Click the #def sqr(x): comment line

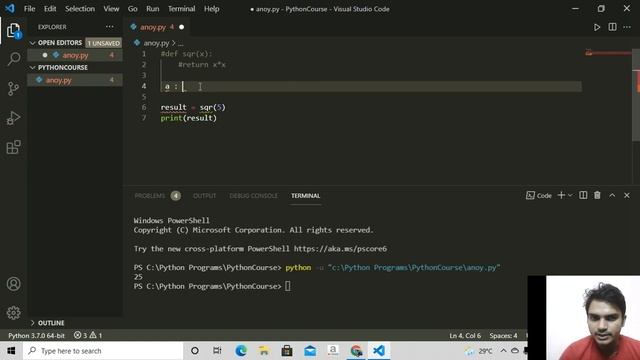187,54
